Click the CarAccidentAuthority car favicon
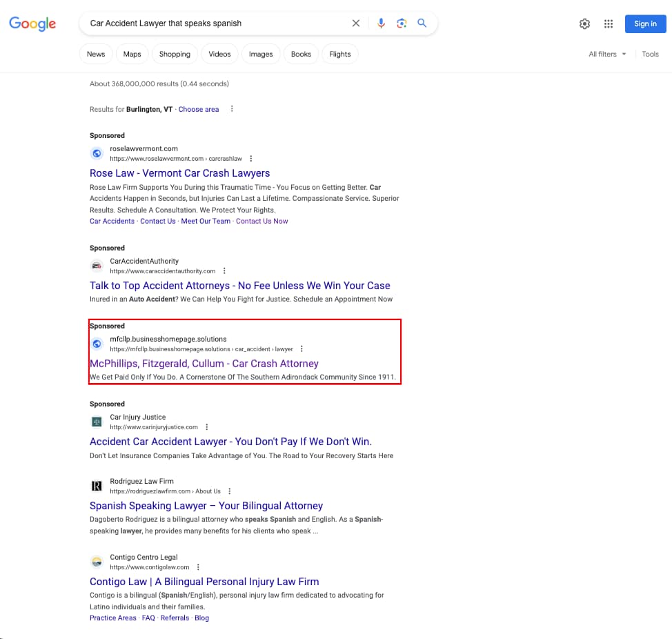Screen dimensions: 672x639 pyautogui.click(x=97, y=266)
